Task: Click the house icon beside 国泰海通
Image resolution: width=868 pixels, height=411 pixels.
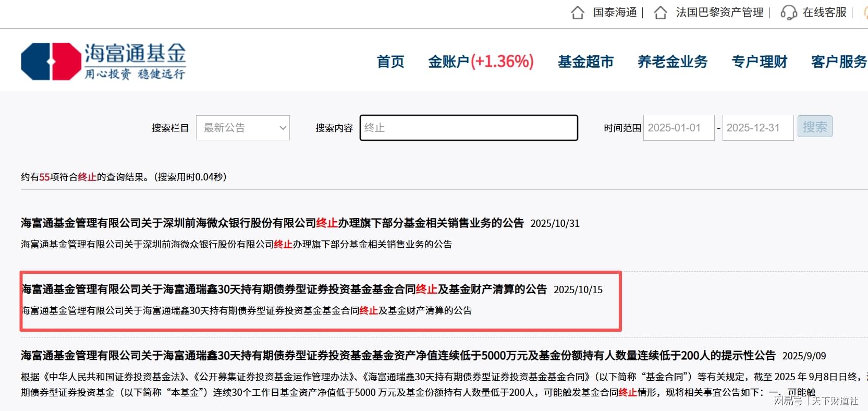Action: pos(578,13)
